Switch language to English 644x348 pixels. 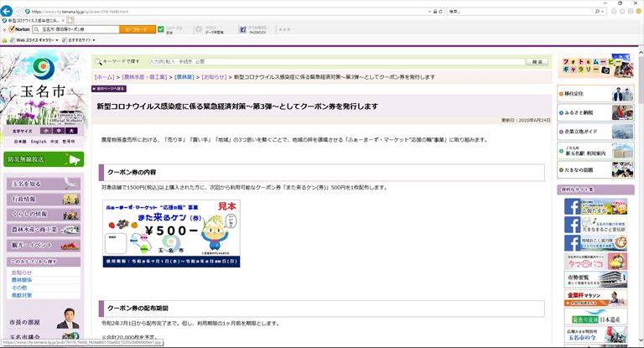(x=39, y=142)
